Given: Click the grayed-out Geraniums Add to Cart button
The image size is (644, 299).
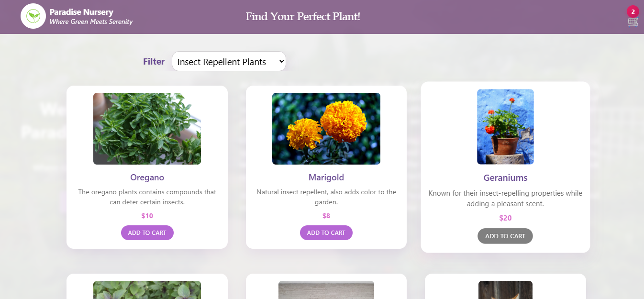Looking at the screenshot, I should pyautogui.click(x=505, y=236).
